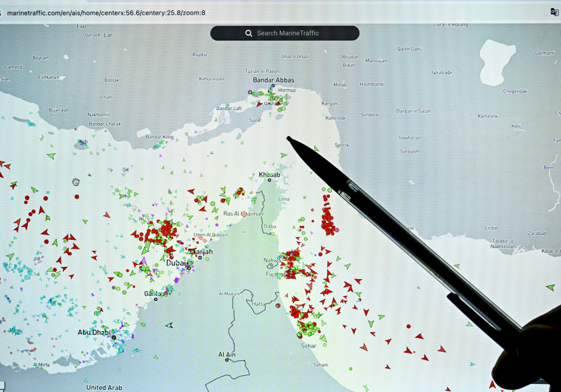Select the large green vessel south of Bandar Charak
Viewport: 561px width, 392px height.
pos(51,156)
